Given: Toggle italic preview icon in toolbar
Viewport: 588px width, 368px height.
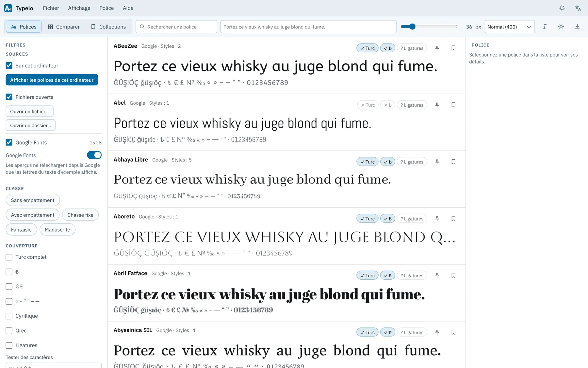Looking at the screenshot, I should (x=545, y=27).
